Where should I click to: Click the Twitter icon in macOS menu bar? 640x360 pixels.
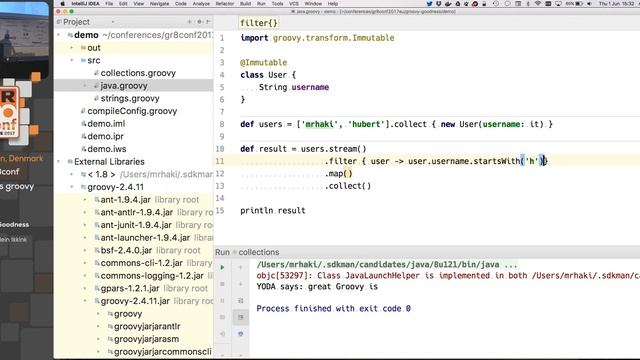pyautogui.click(x=429, y=4)
